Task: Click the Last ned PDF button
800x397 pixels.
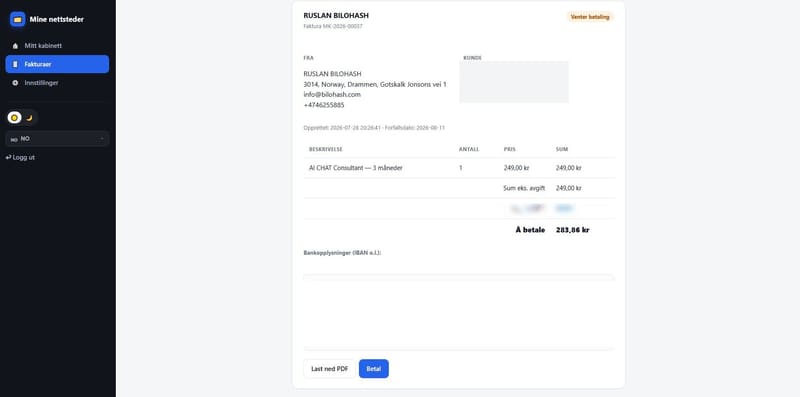Action: (330, 369)
